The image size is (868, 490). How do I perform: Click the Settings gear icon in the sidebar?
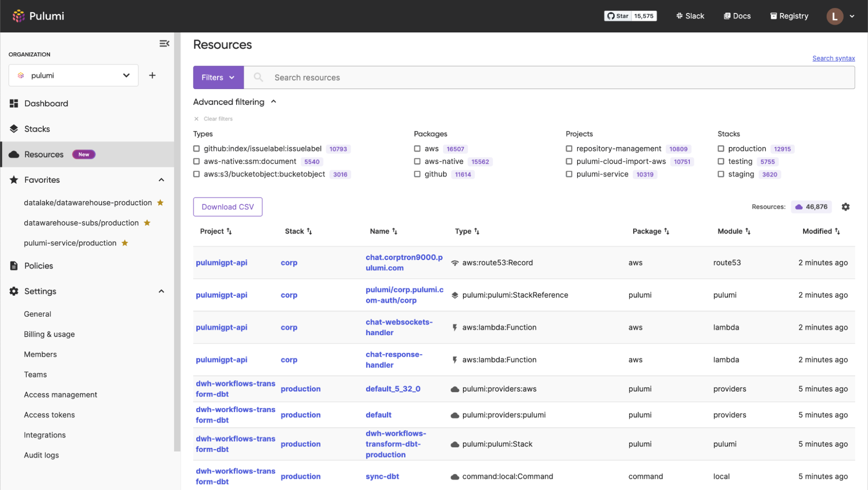(14, 291)
